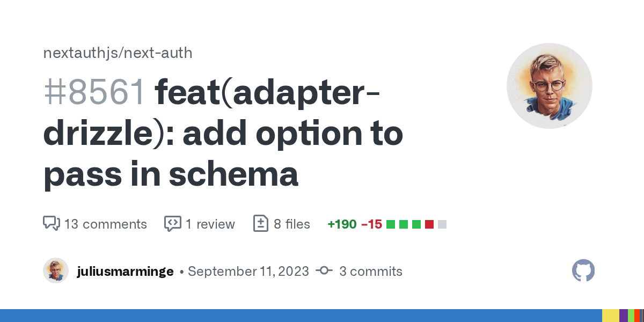Click the red diff stat square
644x322 pixels.
[x=429, y=224]
